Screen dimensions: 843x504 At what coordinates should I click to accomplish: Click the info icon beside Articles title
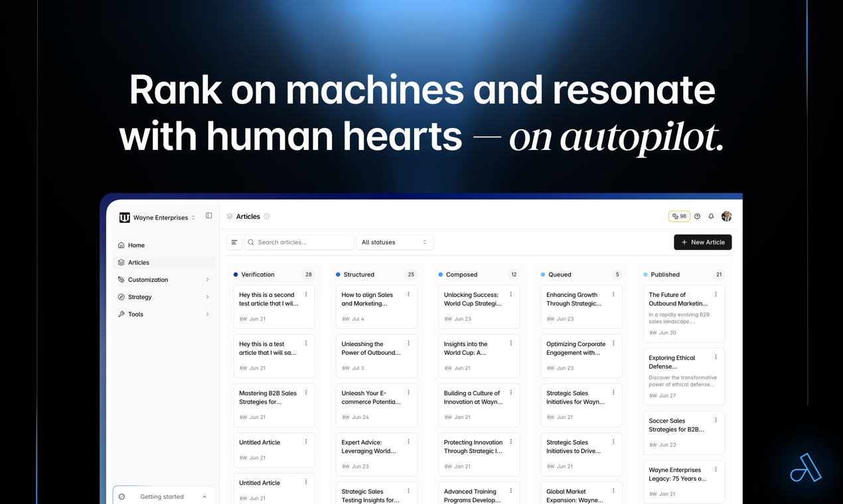[267, 217]
